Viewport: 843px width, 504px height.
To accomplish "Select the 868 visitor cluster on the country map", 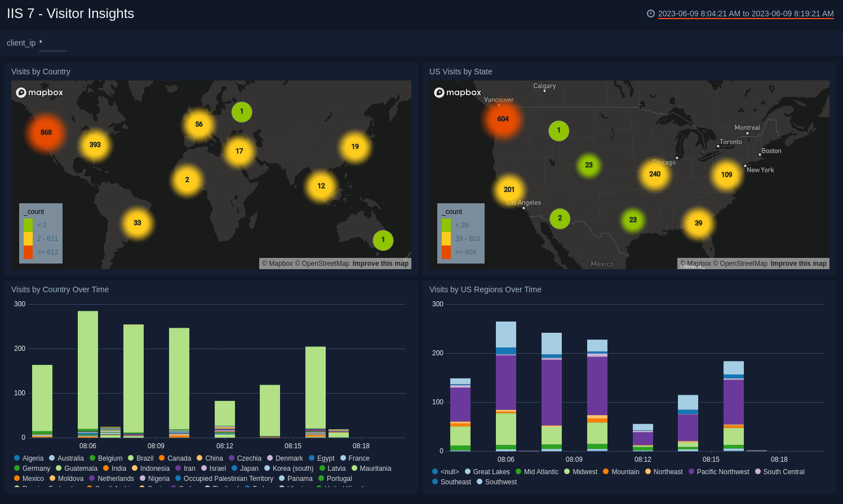I will click(46, 133).
